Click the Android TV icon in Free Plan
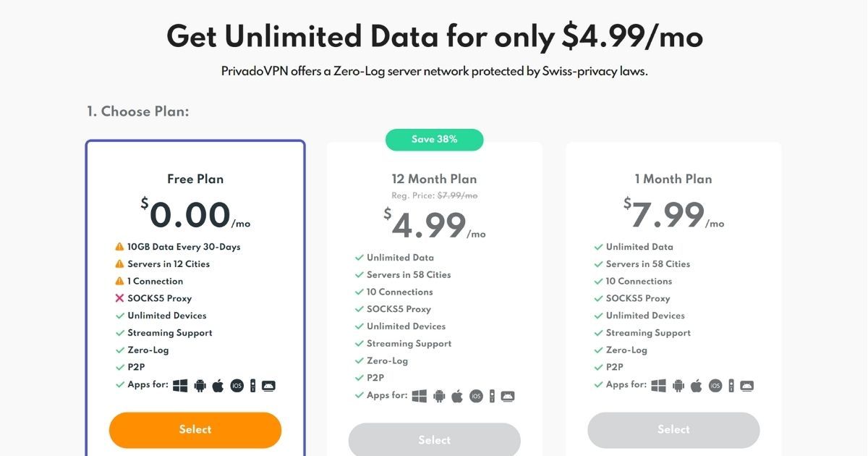Viewport: 868px width, 456px height. point(268,386)
